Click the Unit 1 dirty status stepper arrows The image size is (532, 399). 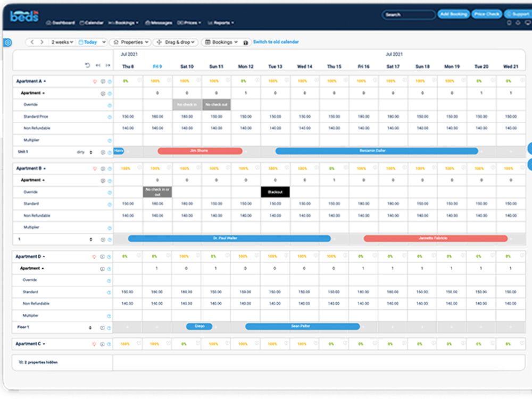(91, 152)
